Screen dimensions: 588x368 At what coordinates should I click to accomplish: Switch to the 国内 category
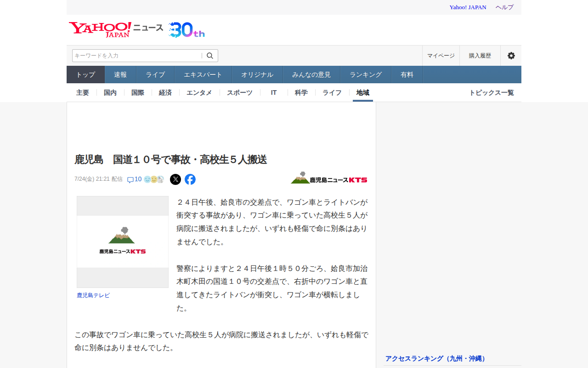click(110, 92)
